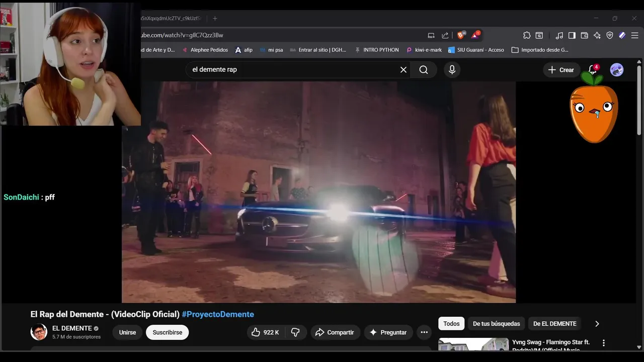644x362 pixels.
Task: Open the INTRO PYTHON bookmark
Action: pos(377,50)
